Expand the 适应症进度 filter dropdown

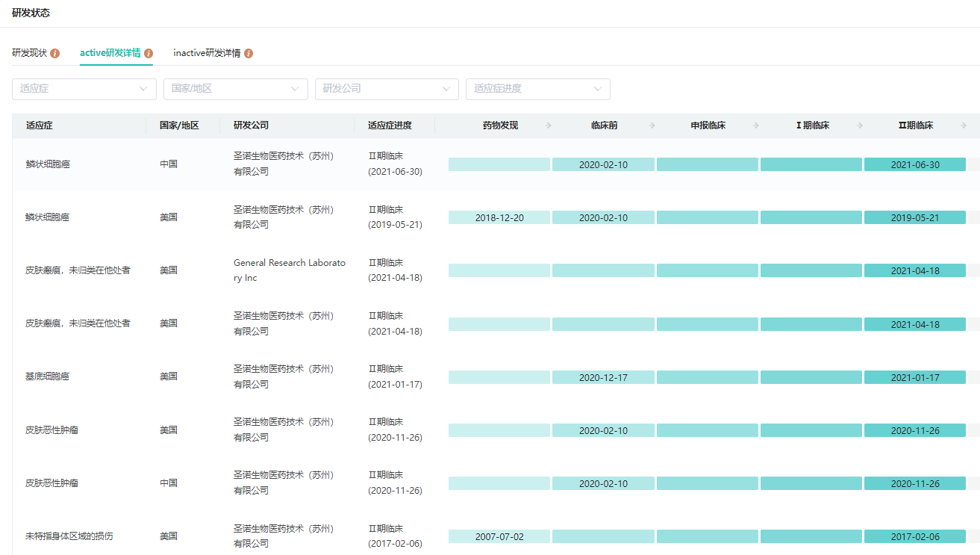(537, 89)
